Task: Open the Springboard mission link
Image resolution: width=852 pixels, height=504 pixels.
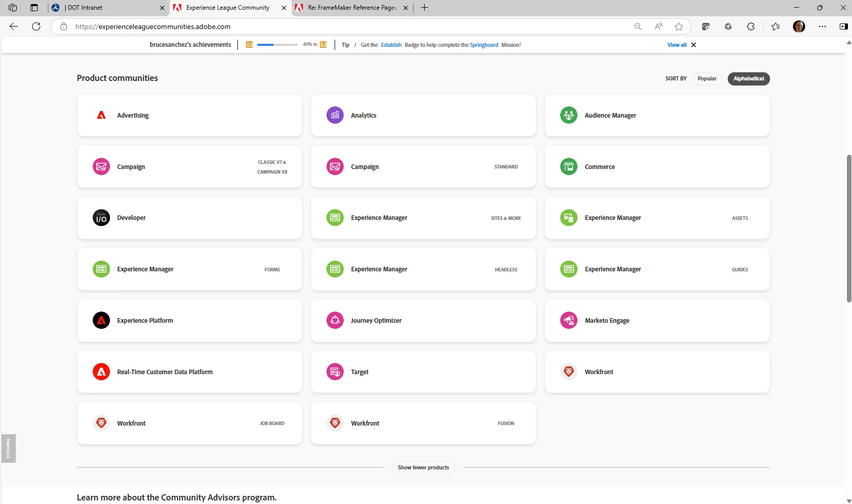Action: 484,45
